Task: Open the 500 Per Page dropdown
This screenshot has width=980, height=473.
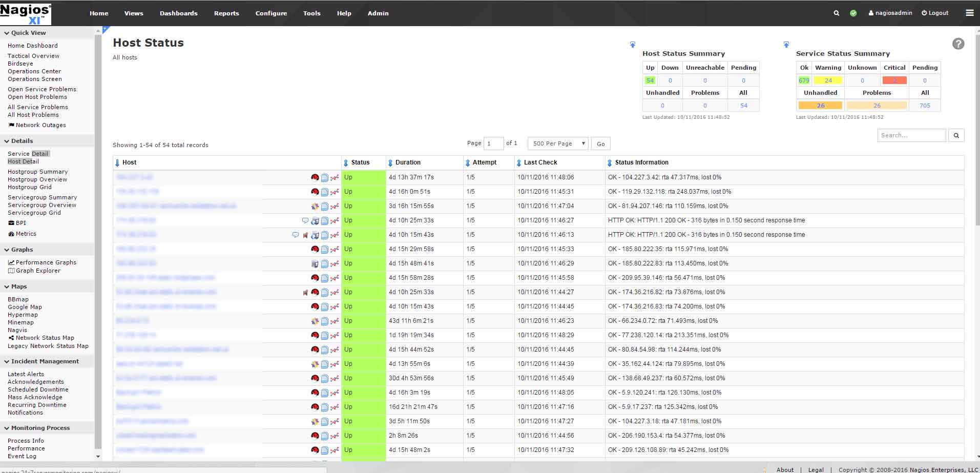Action: [x=557, y=143]
